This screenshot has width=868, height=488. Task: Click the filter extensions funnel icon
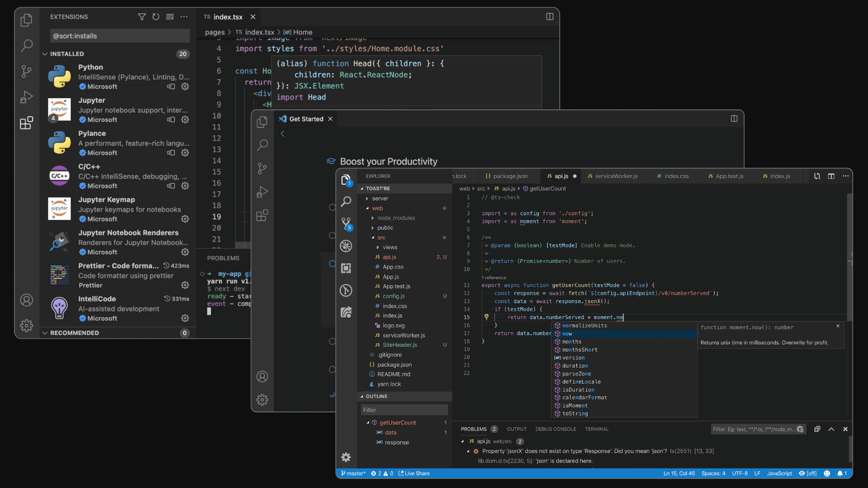point(142,17)
